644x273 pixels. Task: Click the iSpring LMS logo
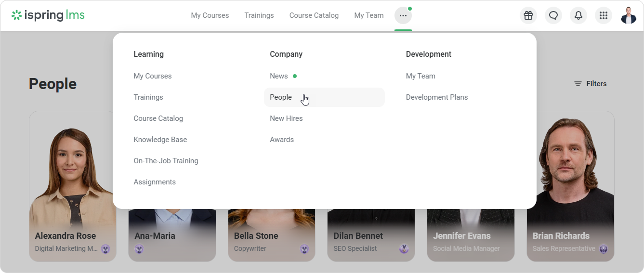click(48, 15)
